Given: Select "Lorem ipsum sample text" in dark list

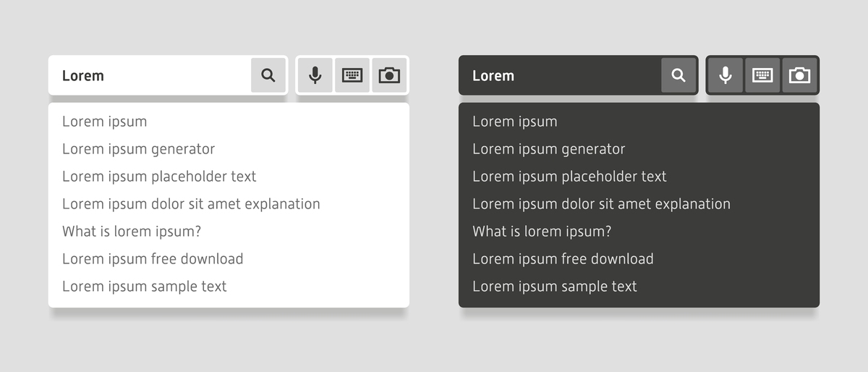Looking at the screenshot, I should click(x=555, y=287).
